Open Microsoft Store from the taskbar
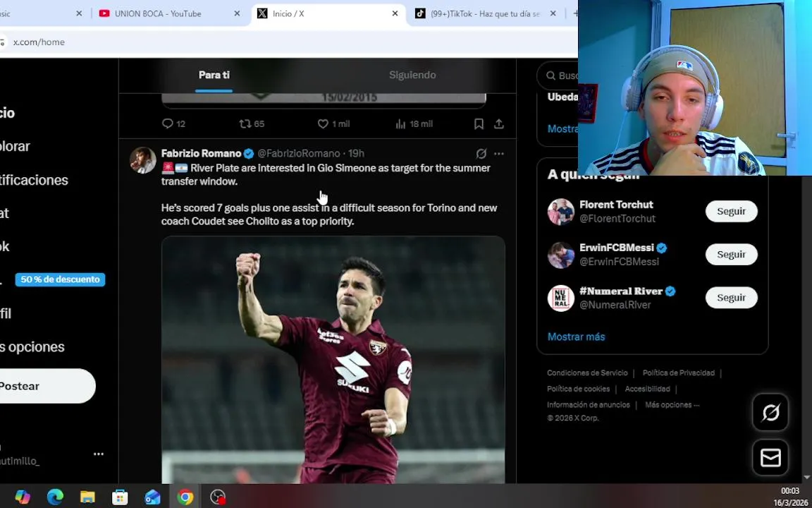This screenshot has width=812, height=508. 120,497
